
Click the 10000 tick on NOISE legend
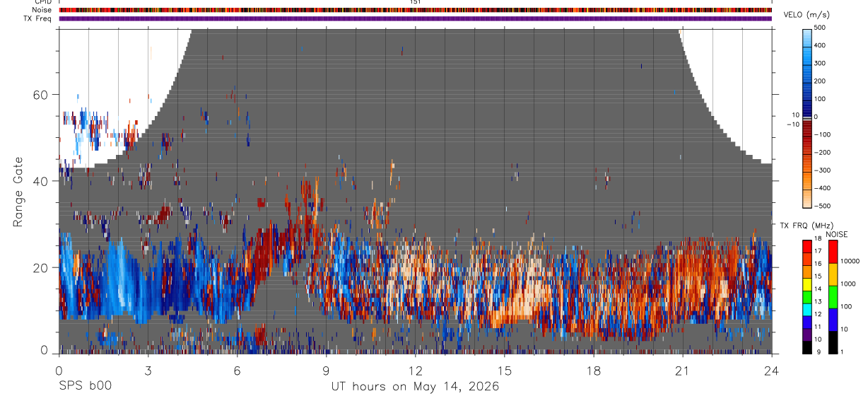pyautogui.click(x=850, y=262)
